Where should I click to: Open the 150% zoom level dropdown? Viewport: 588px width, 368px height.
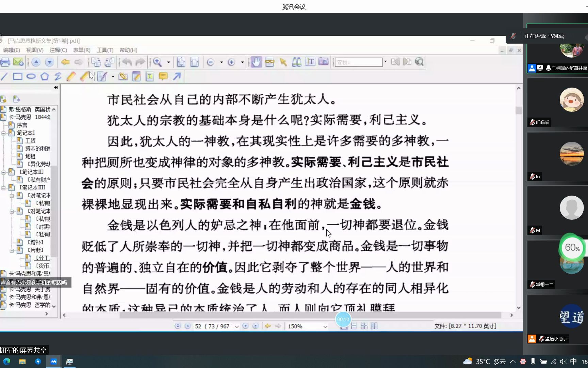point(325,326)
